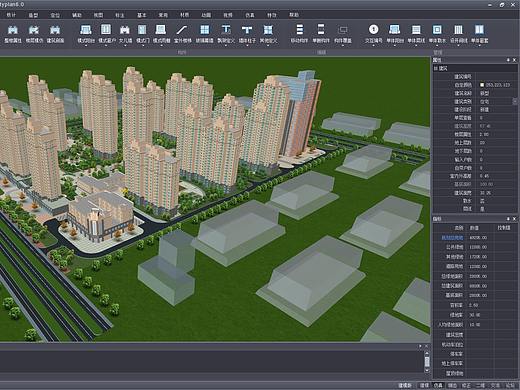Select the 模式阳台 balcony tool icon
The image size is (520, 390).
[86, 30]
